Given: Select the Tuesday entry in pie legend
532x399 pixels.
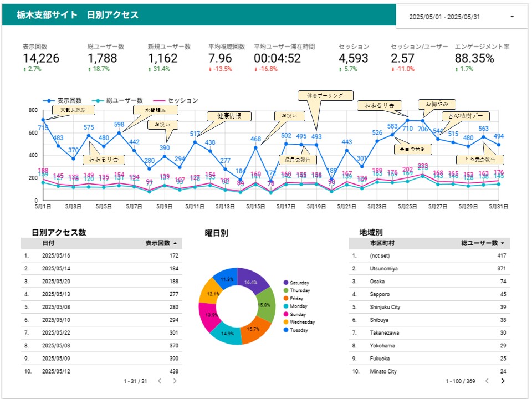Looking at the screenshot, I should coord(299,330).
